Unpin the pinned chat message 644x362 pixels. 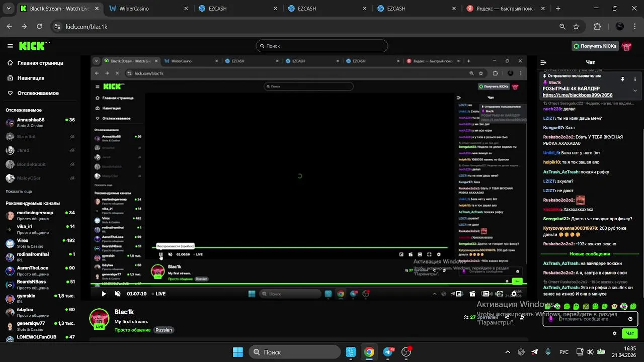coord(622,79)
